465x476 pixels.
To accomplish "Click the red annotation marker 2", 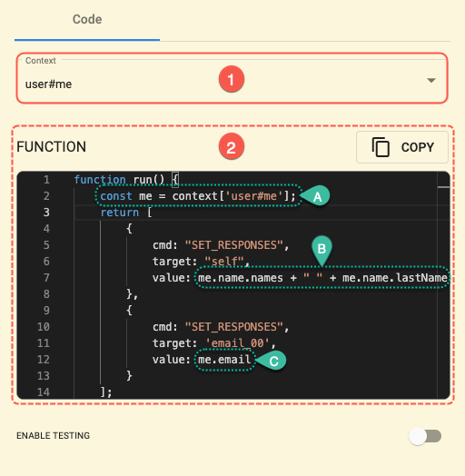I will point(232,146).
